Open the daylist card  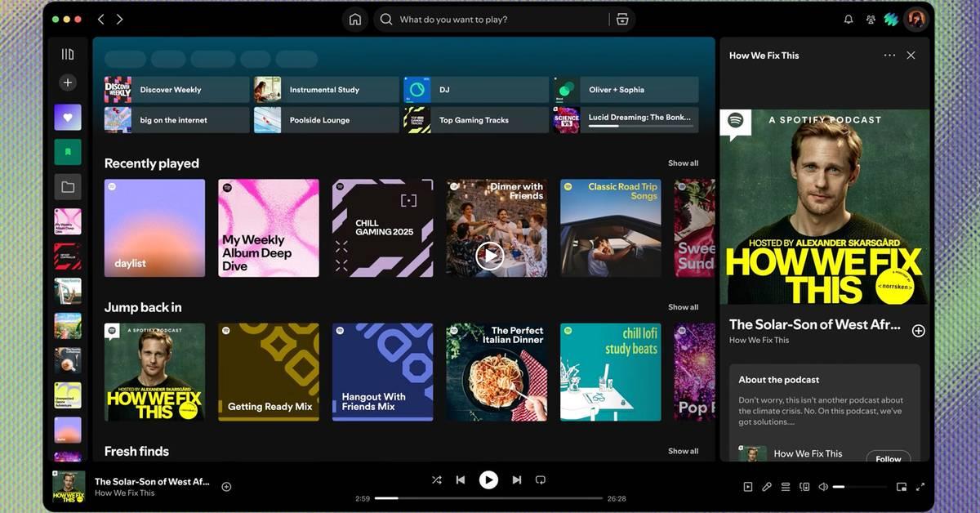[154, 228]
